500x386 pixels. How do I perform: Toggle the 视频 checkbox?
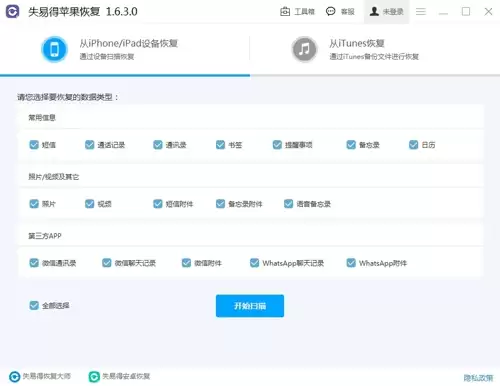click(x=89, y=204)
